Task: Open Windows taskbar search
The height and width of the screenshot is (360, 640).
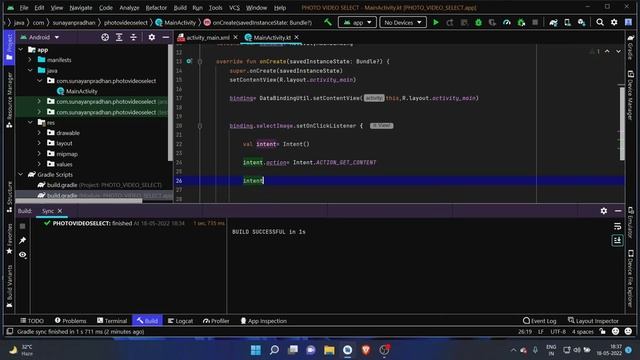Action: [x=274, y=350]
